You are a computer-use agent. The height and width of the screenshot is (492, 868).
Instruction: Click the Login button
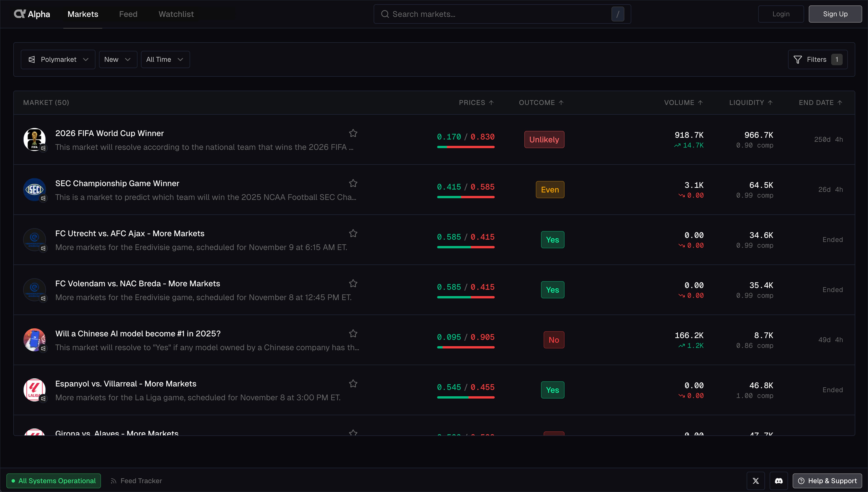click(781, 14)
